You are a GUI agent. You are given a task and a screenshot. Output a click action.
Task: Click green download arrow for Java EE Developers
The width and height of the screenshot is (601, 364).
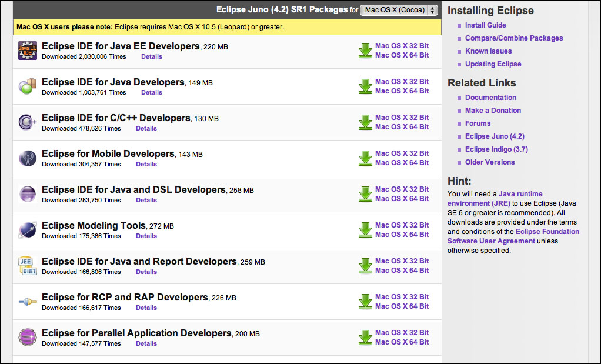tap(366, 51)
